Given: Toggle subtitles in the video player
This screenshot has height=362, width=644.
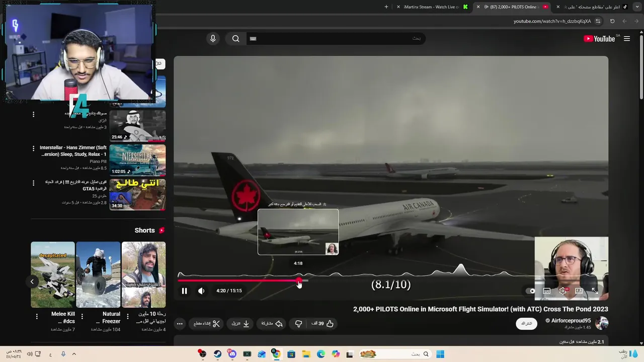Looking at the screenshot, I should click(x=547, y=291).
